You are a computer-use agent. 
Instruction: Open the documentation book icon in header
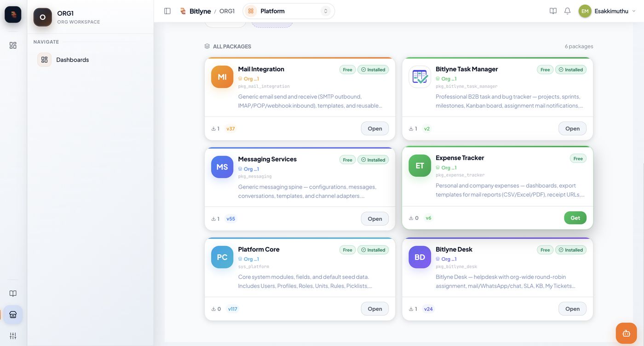(x=553, y=11)
